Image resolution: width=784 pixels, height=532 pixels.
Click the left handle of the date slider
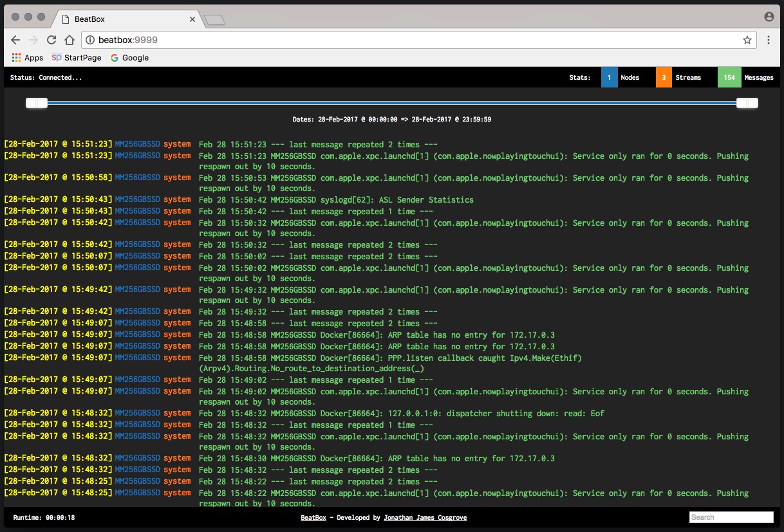coord(37,103)
